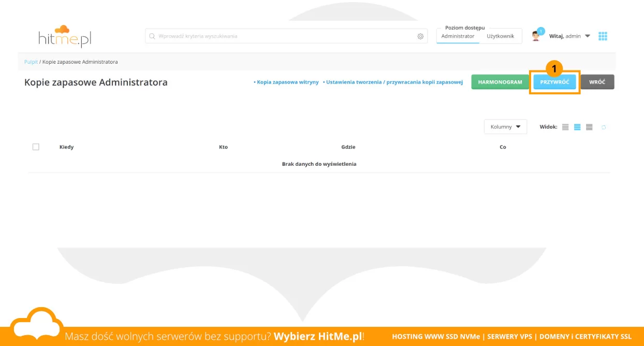Open search settings gear icon

coord(420,36)
